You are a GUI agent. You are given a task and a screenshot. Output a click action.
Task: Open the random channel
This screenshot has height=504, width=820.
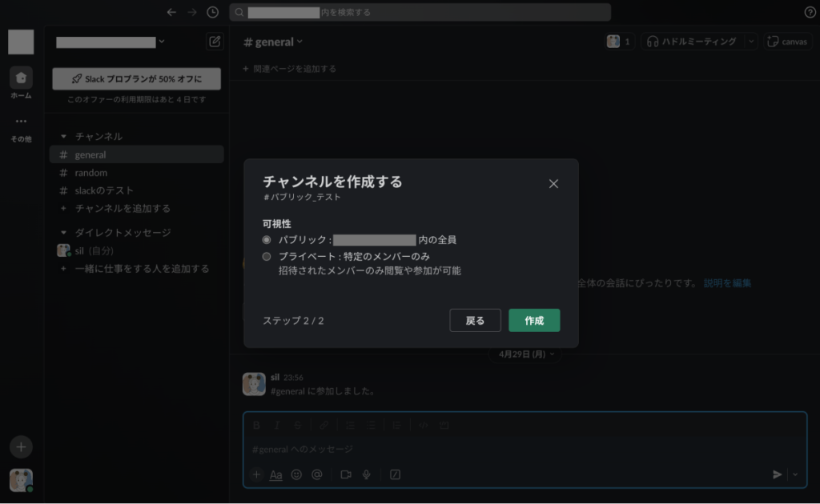click(x=90, y=173)
